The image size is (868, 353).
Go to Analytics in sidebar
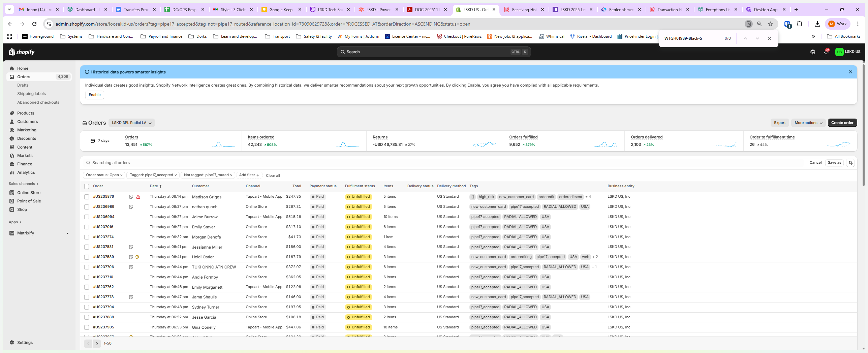click(26, 172)
